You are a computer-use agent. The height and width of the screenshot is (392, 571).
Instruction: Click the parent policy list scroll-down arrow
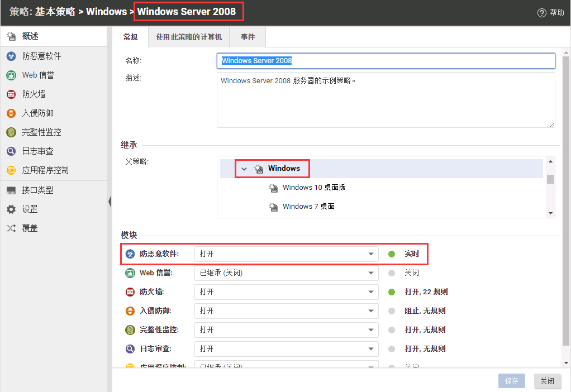pyautogui.click(x=550, y=213)
